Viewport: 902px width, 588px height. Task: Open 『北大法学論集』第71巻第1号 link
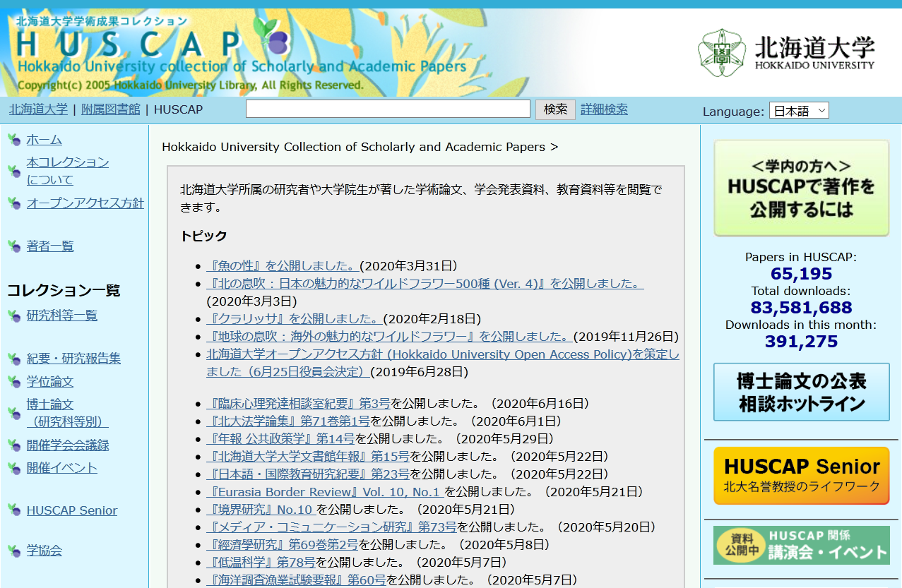[x=288, y=421]
